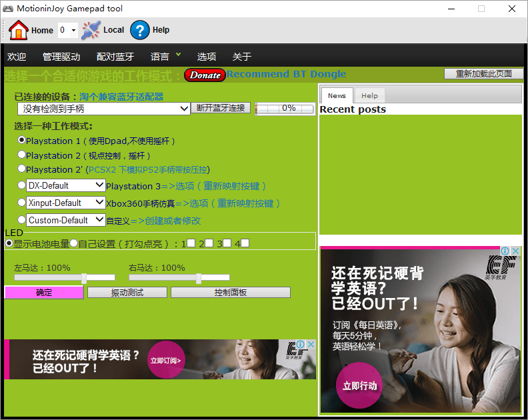
Task: Open Recommend BT Dongle link
Action: (x=286, y=74)
